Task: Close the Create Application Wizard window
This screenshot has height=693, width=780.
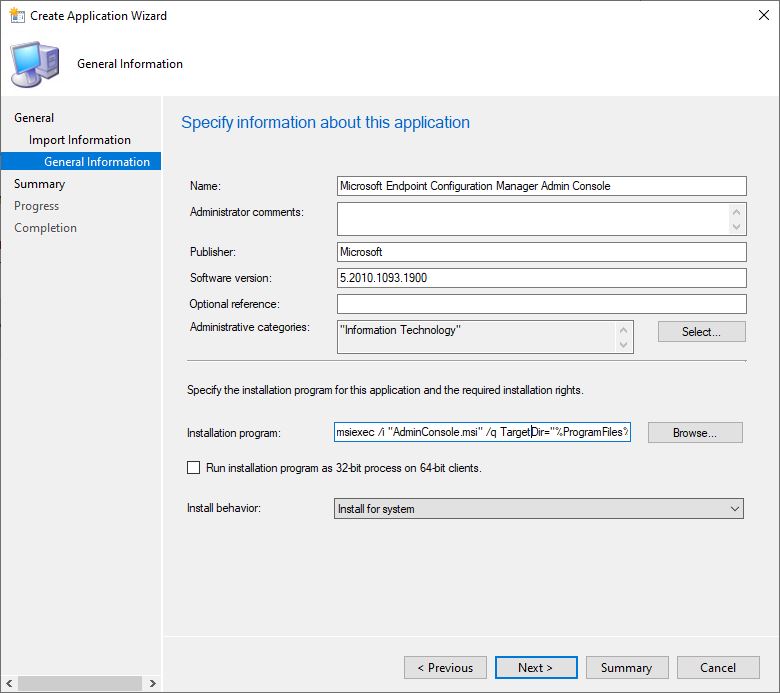Action: coord(764,15)
